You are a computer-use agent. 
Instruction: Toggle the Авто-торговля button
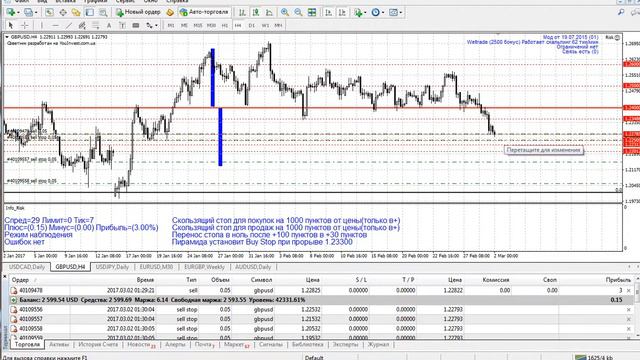[204, 12]
